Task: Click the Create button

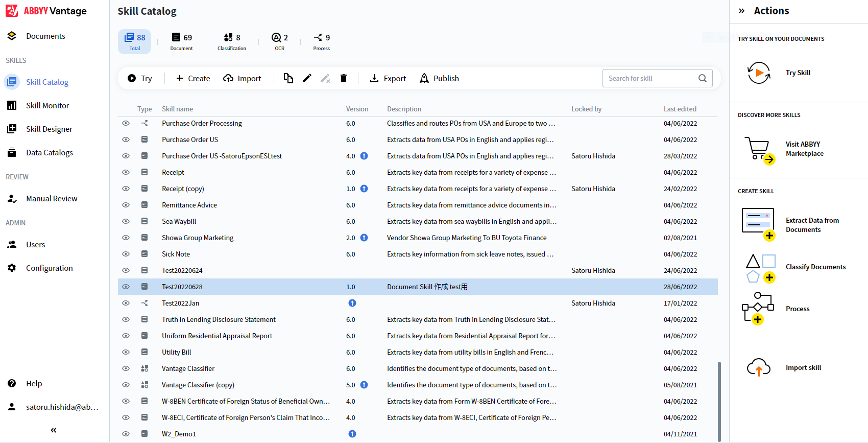Action: pyautogui.click(x=193, y=78)
